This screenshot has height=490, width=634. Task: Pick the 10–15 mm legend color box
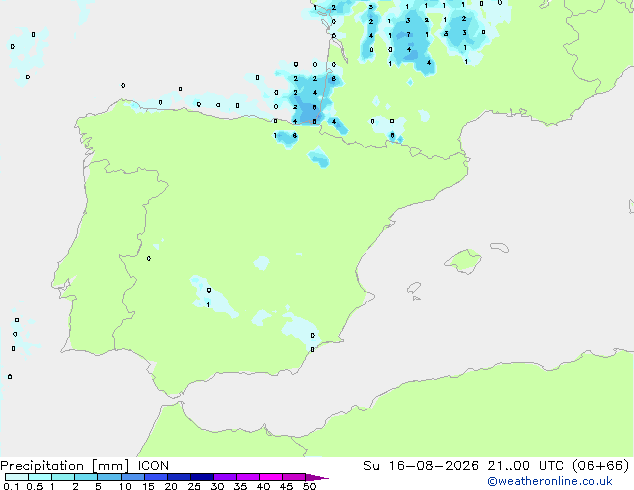point(133,477)
